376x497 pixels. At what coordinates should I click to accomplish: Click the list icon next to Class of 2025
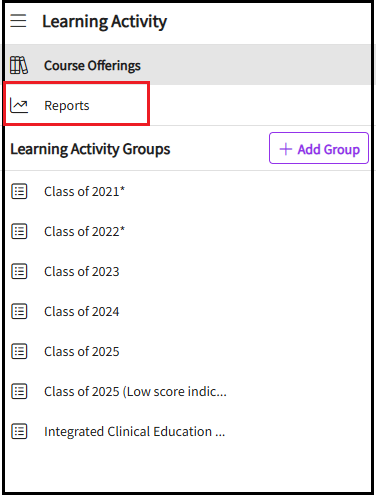pos(19,351)
